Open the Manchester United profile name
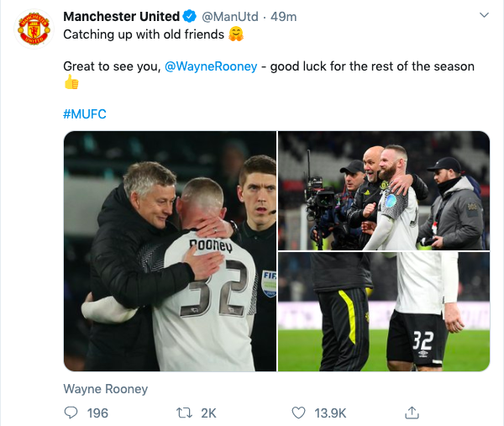 click(x=122, y=17)
